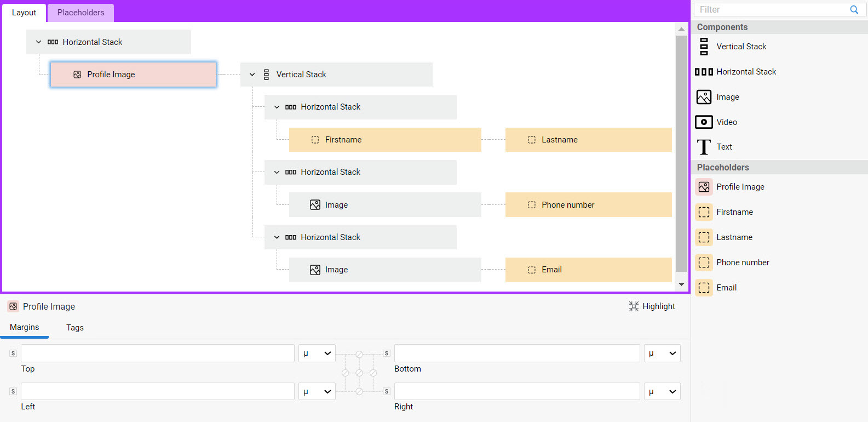Viewport: 868px width, 422px height.
Task: Click the vertical scrollbar thumb in layout
Action: (x=681, y=153)
